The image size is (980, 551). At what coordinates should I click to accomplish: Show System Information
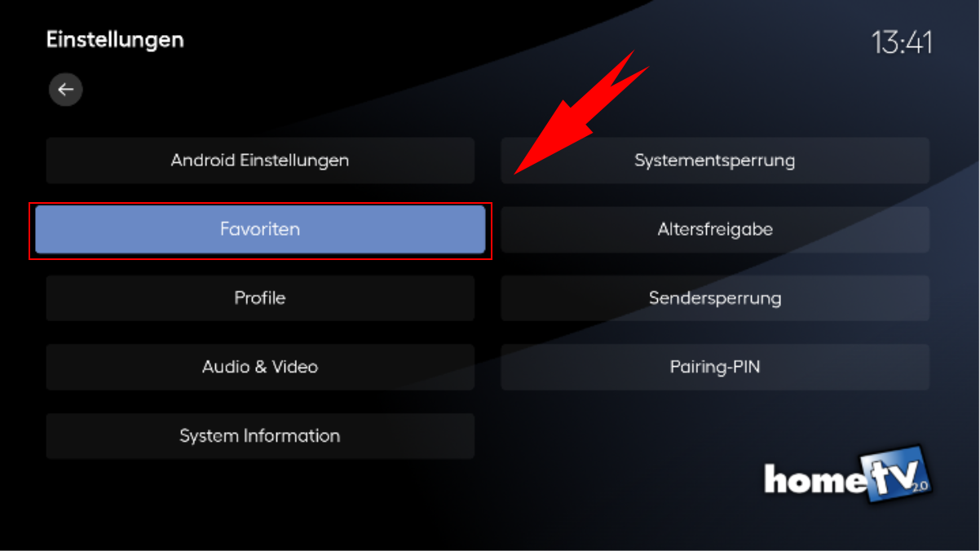260,436
